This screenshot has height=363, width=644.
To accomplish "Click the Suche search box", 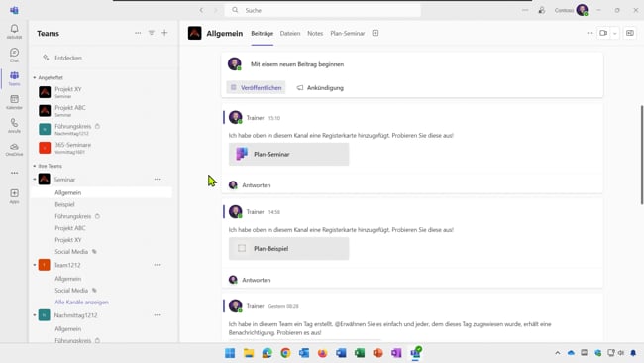I will coord(323,10).
